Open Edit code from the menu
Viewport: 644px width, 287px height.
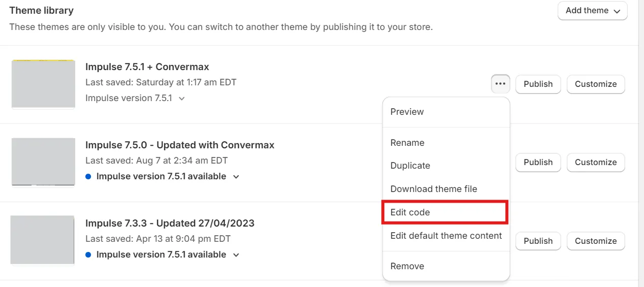click(410, 212)
